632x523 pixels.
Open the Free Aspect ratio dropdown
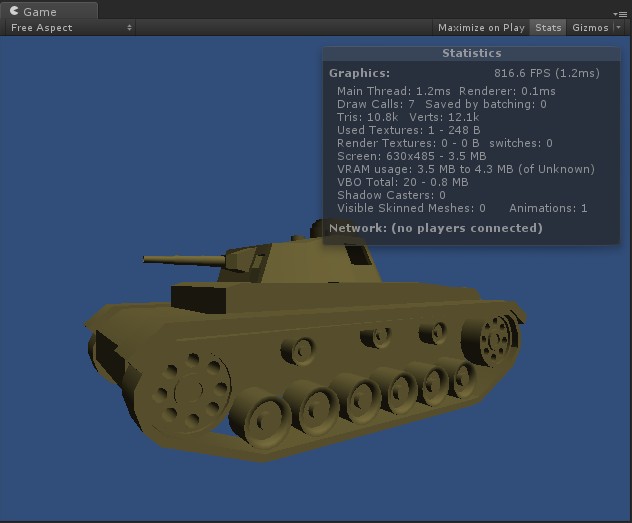coord(71,28)
